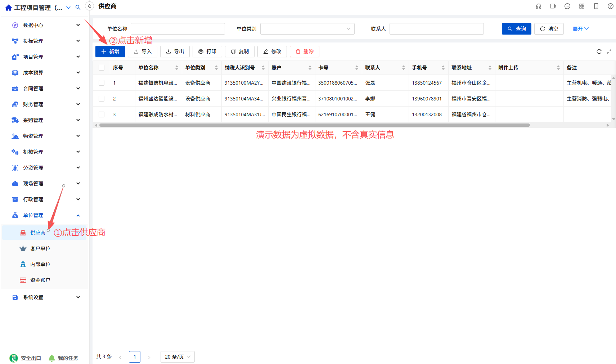Open the project switcher arrow beside 工程项目管理

coord(68,8)
